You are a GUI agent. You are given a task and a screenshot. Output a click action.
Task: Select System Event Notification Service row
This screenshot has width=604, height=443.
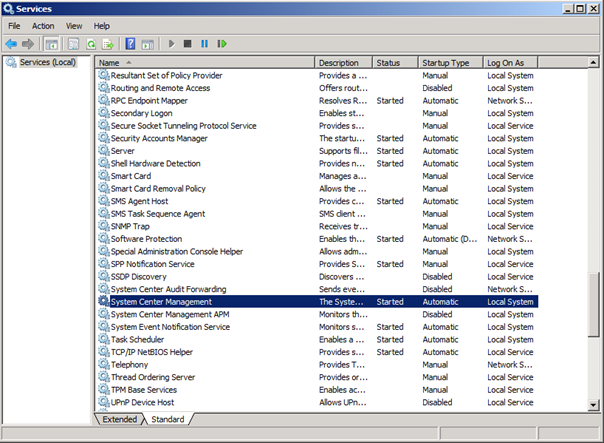tap(318, 327)
